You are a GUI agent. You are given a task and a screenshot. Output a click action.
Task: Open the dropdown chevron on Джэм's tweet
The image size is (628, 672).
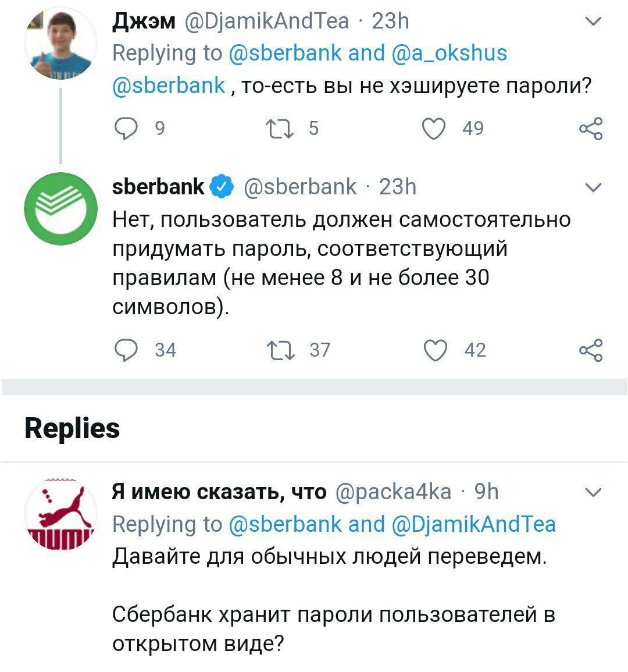(593, 22)
